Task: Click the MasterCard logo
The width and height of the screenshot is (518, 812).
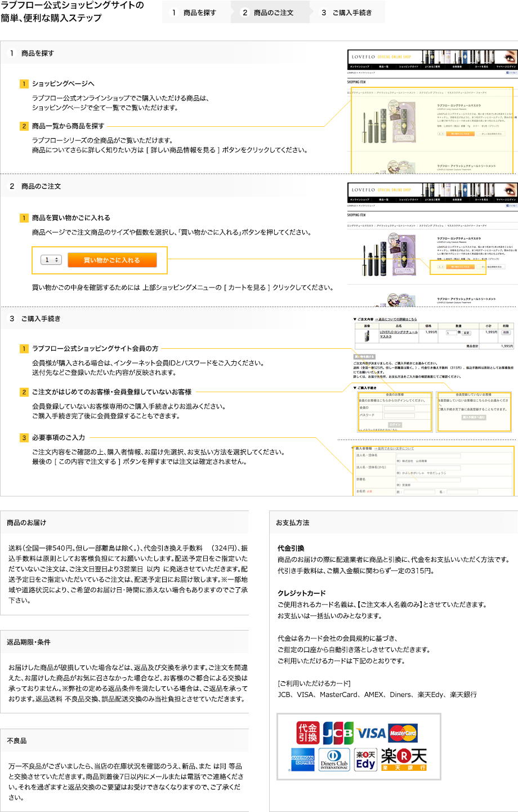Action: pyautogui.click(x=403, y=733)
